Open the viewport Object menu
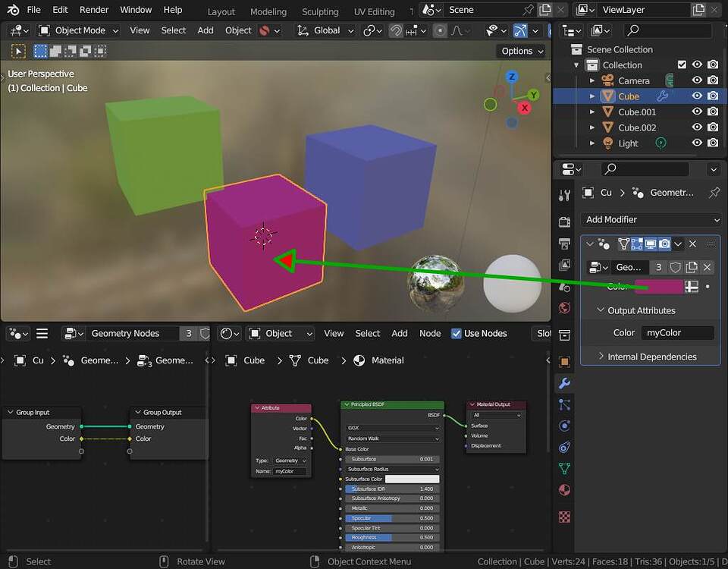 click(x=237, y=30)
